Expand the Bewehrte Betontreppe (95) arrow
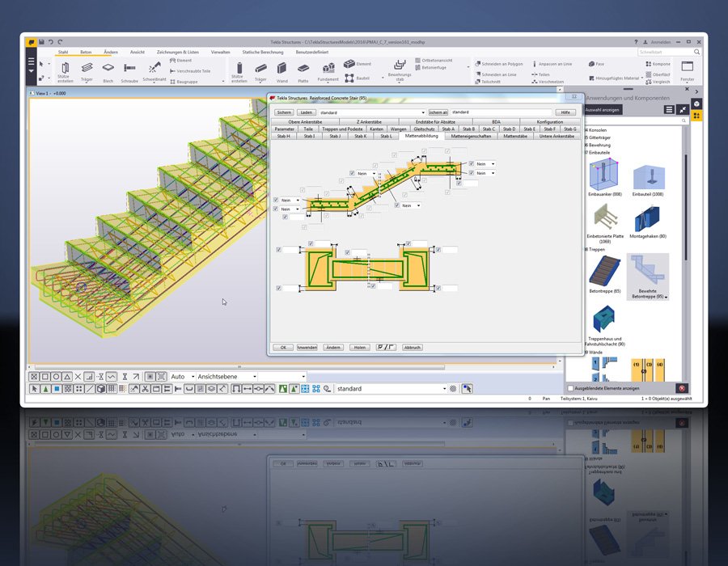The image size is (728, 566). tap(667, 297)
